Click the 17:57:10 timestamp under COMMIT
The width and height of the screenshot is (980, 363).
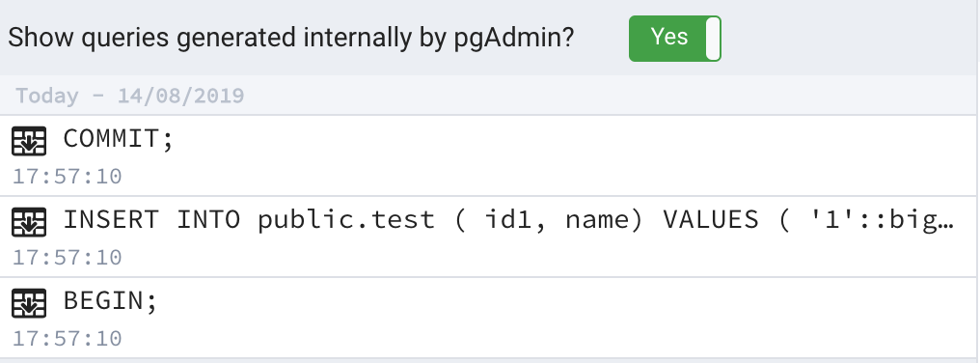68,177
